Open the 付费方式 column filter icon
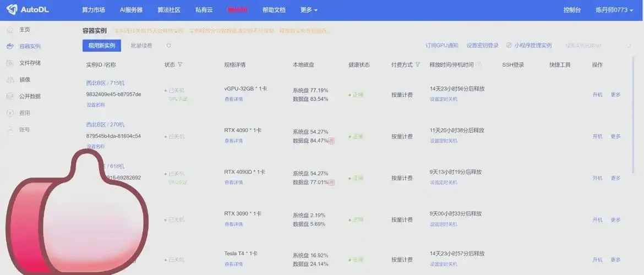Image resolution: width=644 pixels, height=275 pixels. click(418, 65)
